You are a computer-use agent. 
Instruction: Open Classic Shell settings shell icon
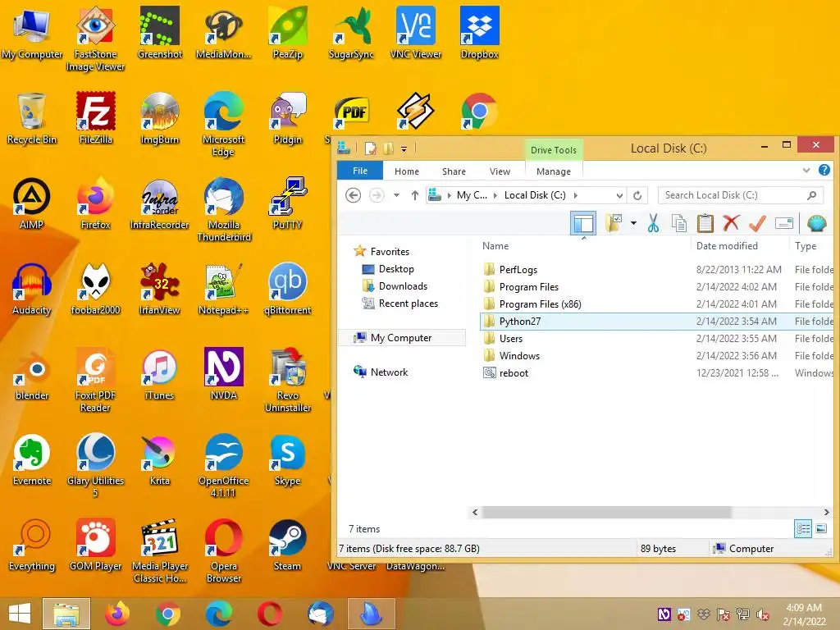816,223
